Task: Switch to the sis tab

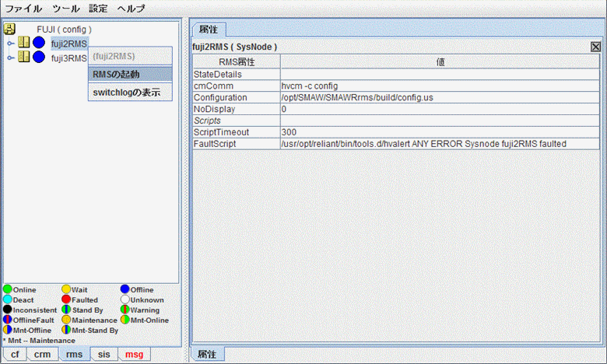Action: pos(104,355)
